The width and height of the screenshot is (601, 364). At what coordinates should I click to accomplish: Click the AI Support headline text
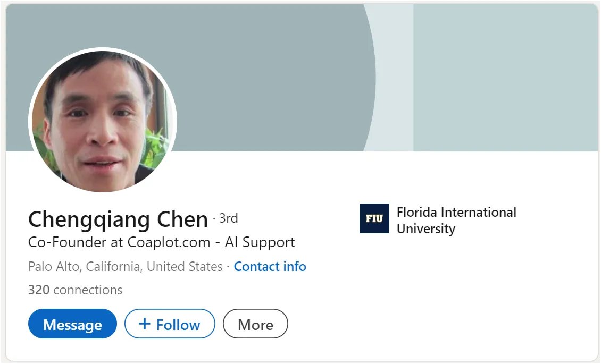pos(260,243)
